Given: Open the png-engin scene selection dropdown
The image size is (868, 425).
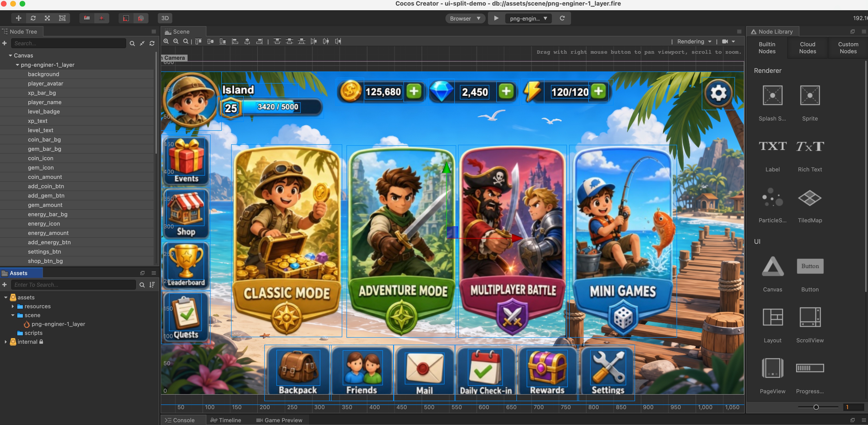Looking at the screenshot, I should [528, 18].
